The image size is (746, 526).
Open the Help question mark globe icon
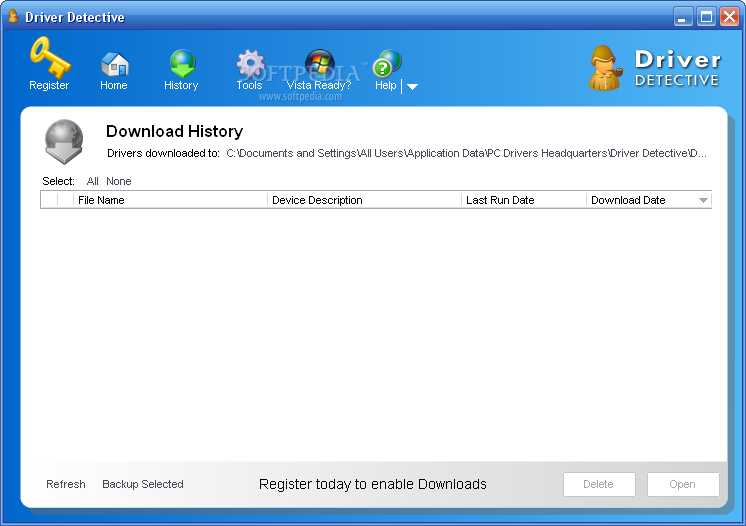(387, 63)
